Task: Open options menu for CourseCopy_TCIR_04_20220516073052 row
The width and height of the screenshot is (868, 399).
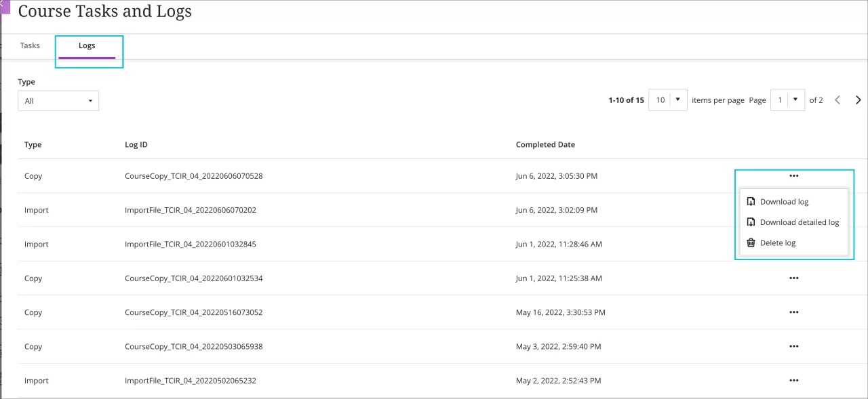Action: 794,312
